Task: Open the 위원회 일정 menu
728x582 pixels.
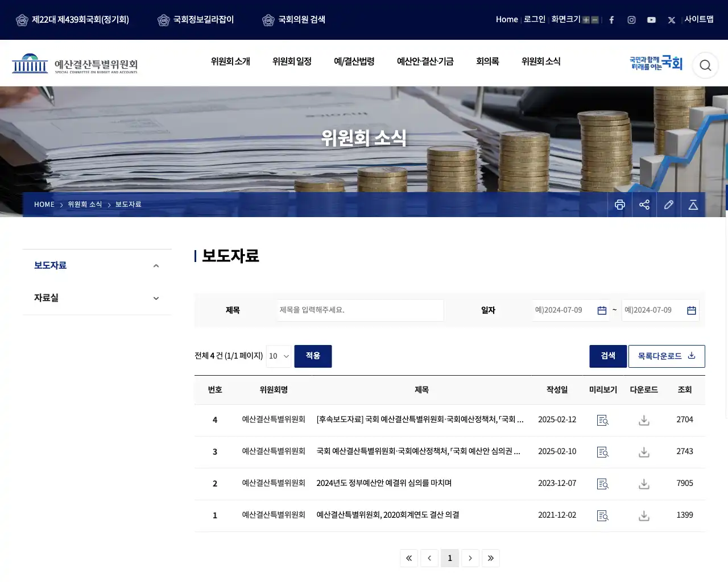Action: coord(292,61)
